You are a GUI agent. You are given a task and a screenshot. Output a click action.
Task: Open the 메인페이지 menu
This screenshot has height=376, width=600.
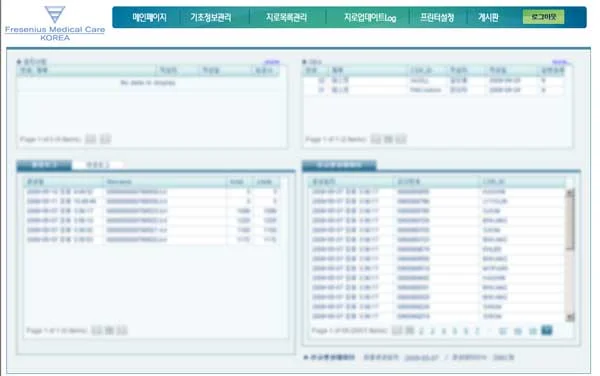[x=149, y=17]
